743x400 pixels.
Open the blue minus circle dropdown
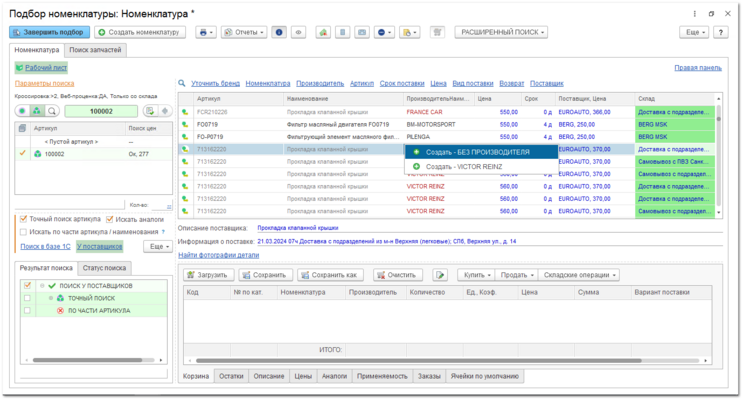[x=384, y=32]
